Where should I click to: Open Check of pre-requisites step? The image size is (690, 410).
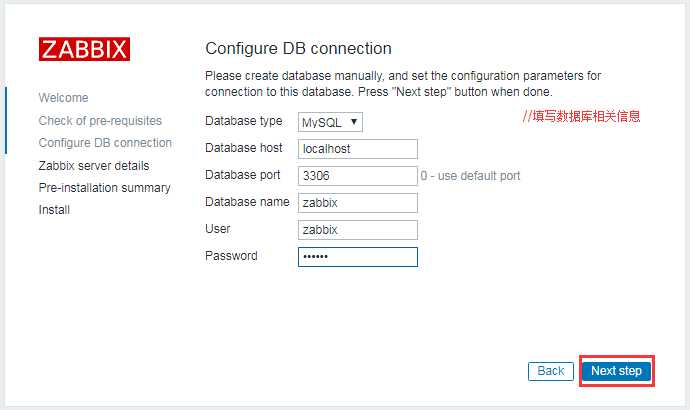(x=100, y=121)
